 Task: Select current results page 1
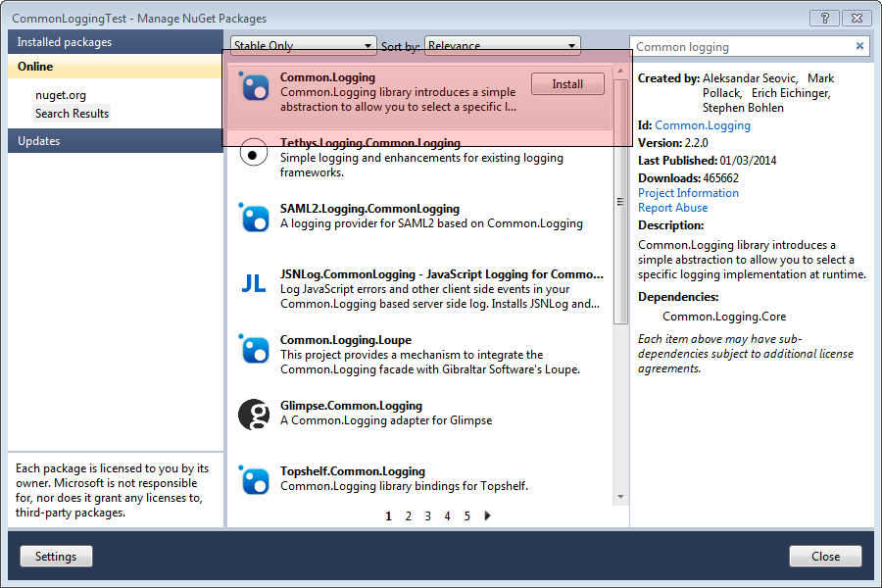(389, 516)
